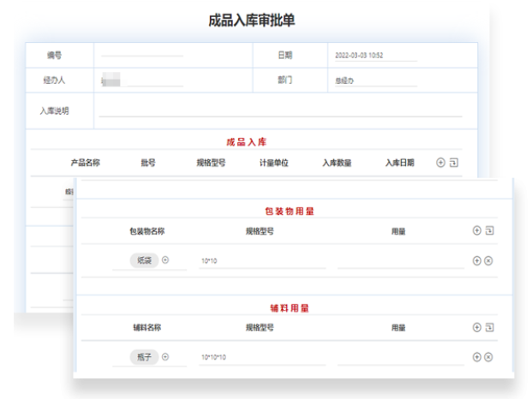Insert a row after the 纸袋 row
This screenshot has width=532, height=399.
click(477, 260)
